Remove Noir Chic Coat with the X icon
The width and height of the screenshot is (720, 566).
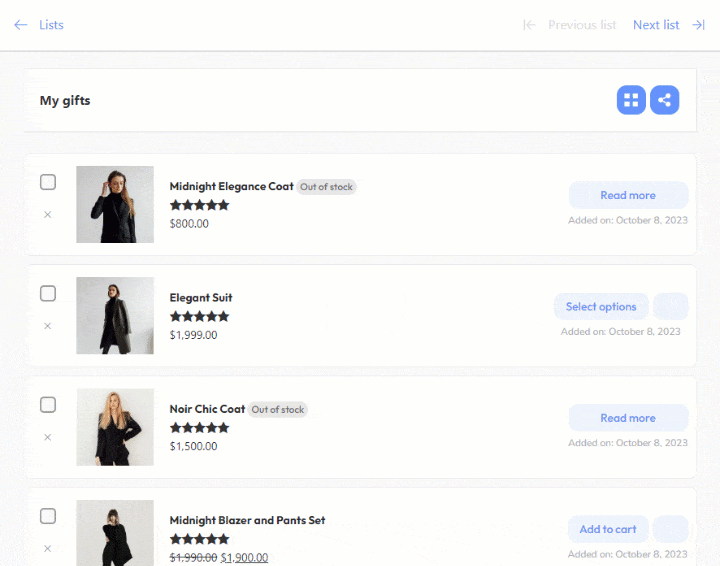(x=47, y=437)
